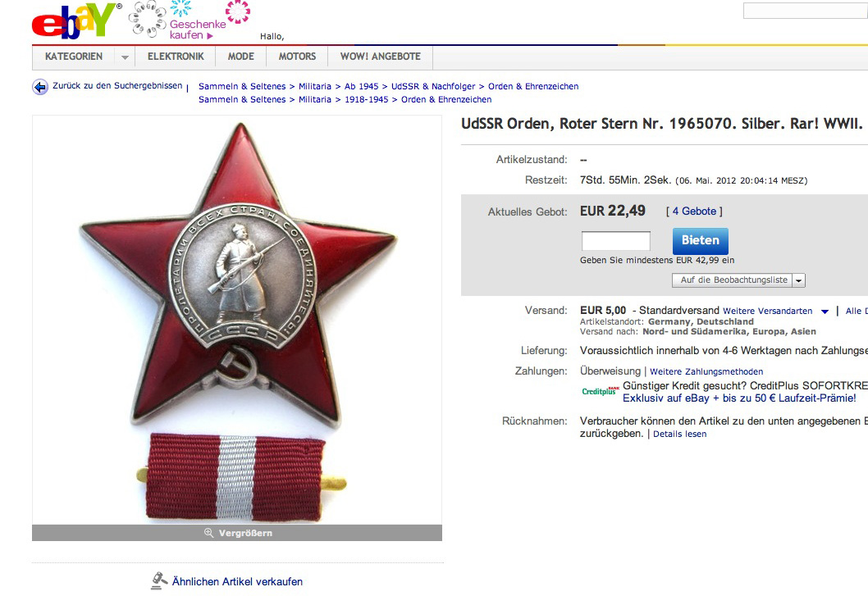Open the Beobachtungsliste dropdown arrow

pyautogui.click(x=798, y=280)
